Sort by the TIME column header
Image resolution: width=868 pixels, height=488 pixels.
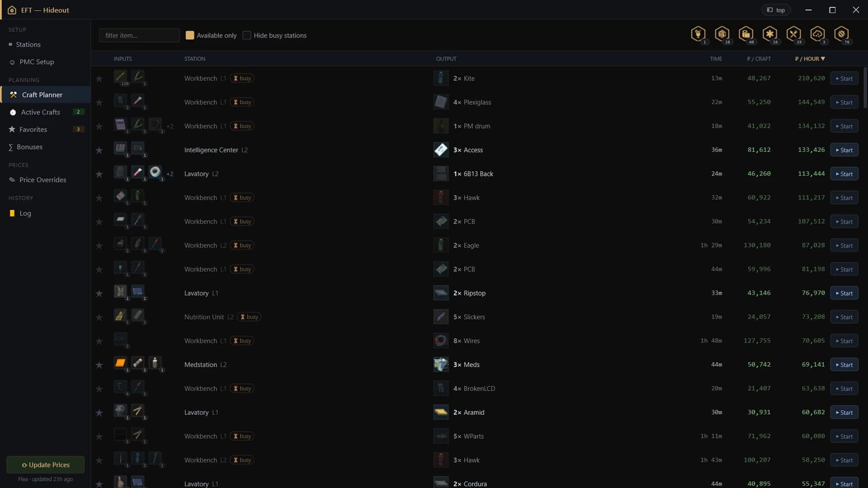tap(716, 59)
